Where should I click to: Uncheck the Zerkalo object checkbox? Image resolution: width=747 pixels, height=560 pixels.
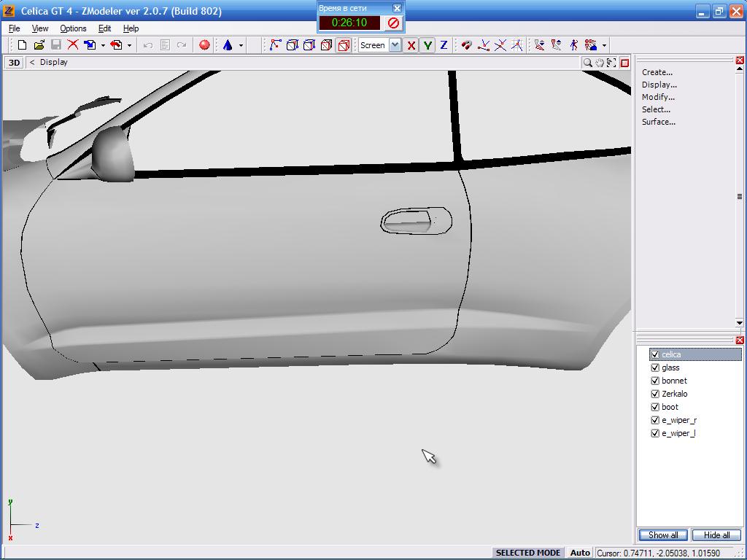(655, 394)
